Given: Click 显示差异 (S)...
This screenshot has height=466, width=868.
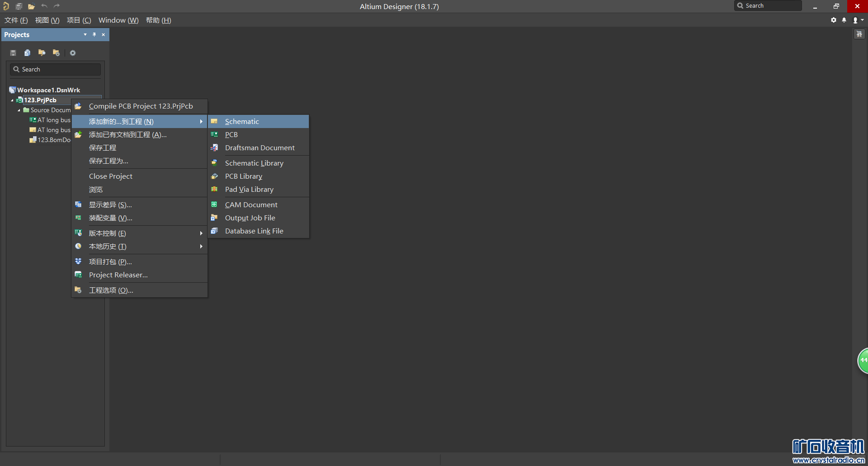Looking at the screenshot, I should click(x=139, y=204).
